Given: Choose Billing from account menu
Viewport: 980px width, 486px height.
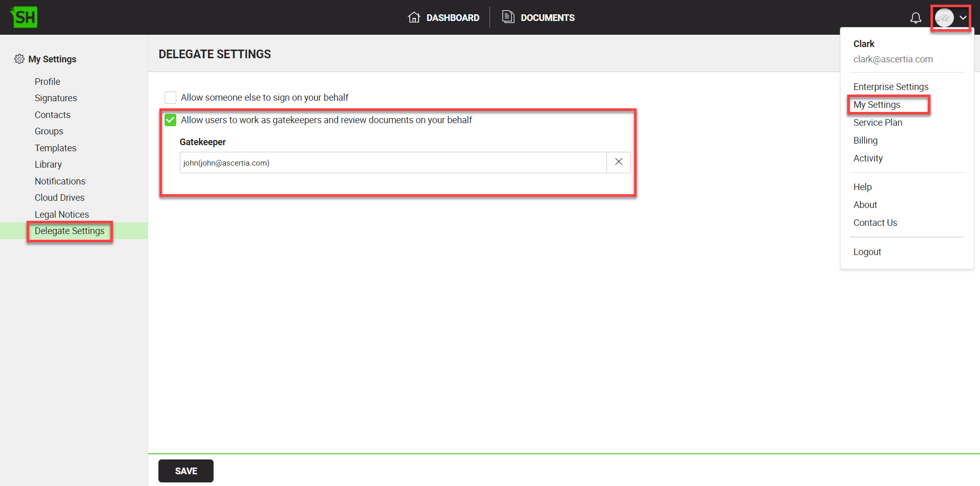Looking at the screenshot, I should coord(866,141).
